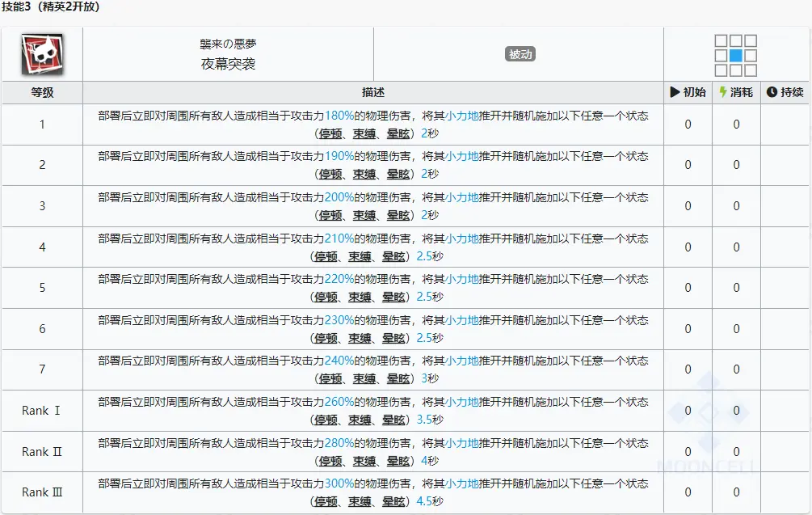Open the 小力地 link in Rank Ⅰ row
The height and width of the screenshot is (515, 812).
[462, 402]
